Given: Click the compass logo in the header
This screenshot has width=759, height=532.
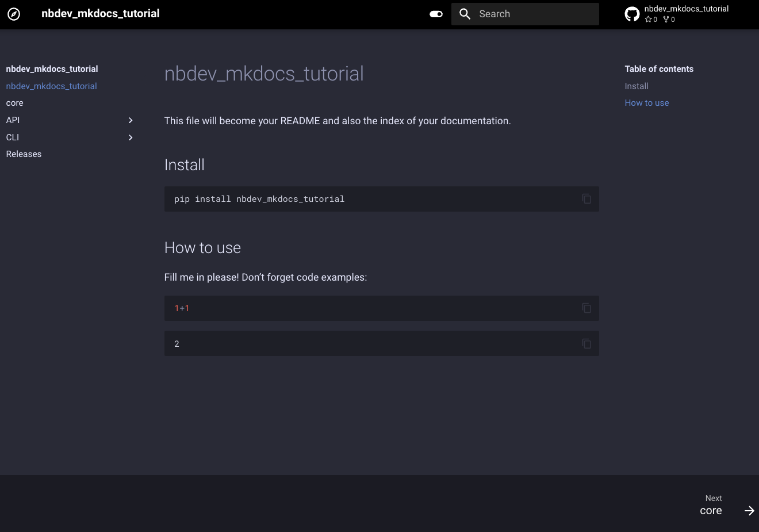Looking at the screenshot, I should pos(14,14).
